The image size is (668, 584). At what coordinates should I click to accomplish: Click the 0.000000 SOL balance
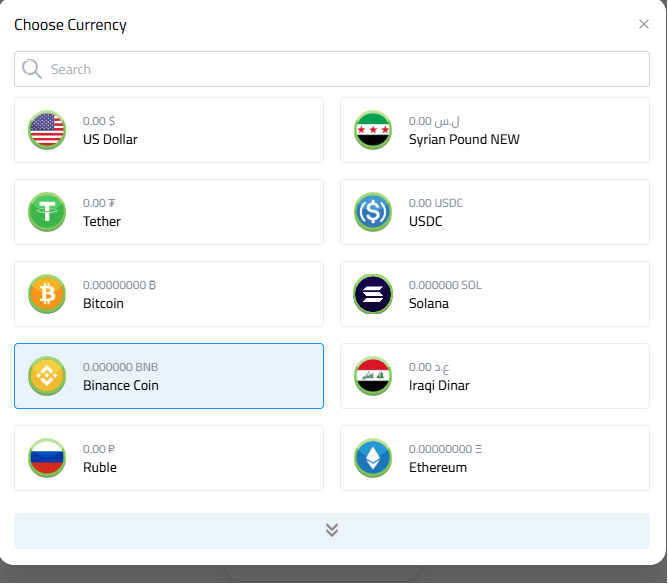pos(445,285)
